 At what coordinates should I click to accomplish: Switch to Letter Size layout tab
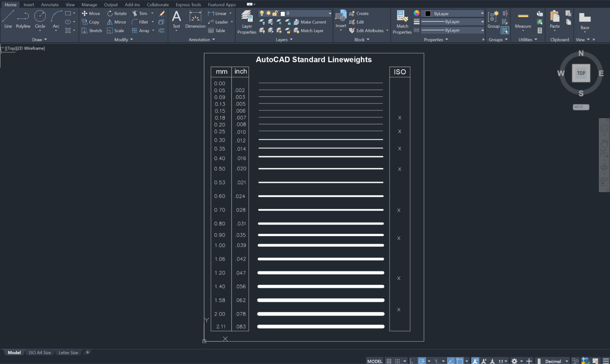pos(68,352)
